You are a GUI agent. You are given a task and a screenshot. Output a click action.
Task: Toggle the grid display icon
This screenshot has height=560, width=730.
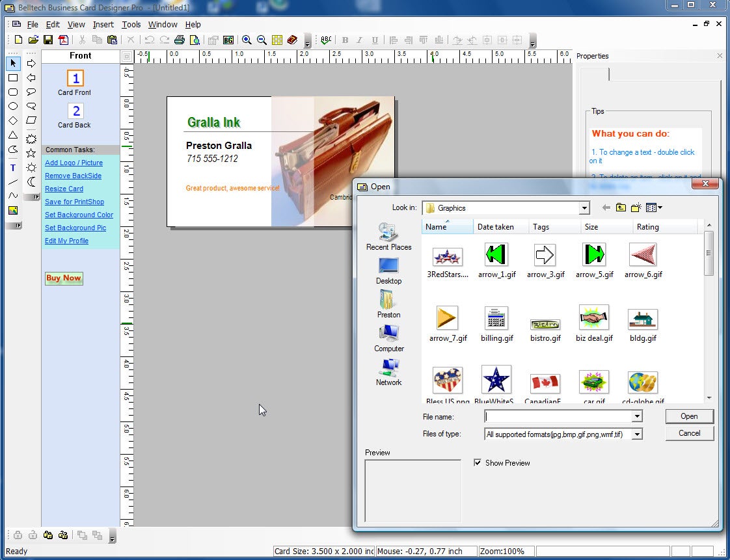(x=277, y=40)
